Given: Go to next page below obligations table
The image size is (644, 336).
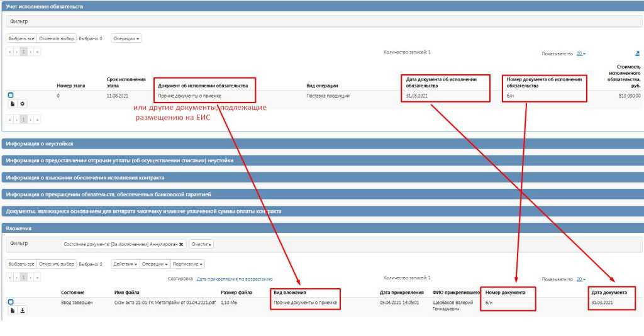Looking at the screenshot, I should 30,120.
